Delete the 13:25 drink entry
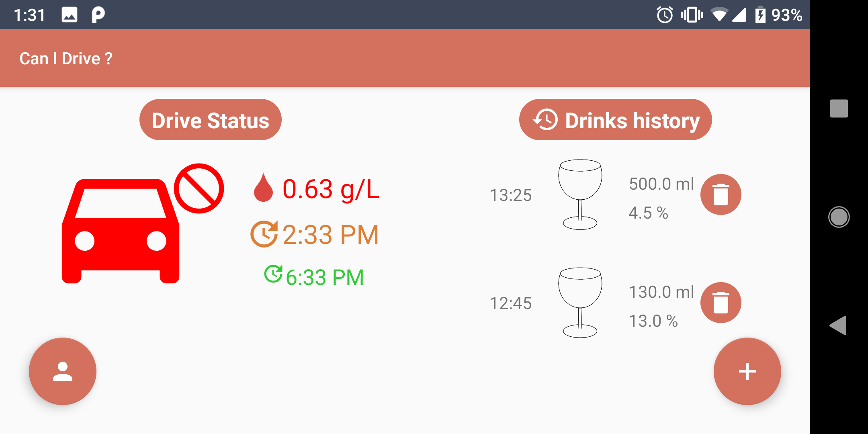This screenshot has height=434, width=868. coord(721,194)
